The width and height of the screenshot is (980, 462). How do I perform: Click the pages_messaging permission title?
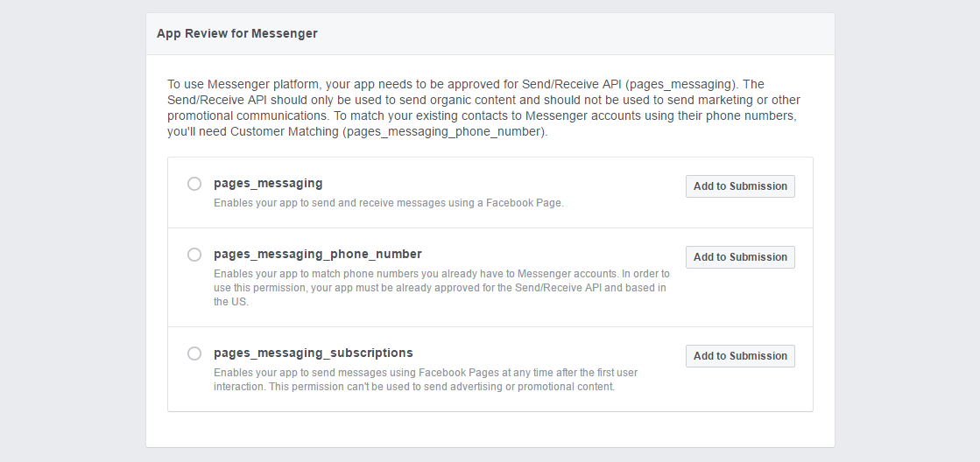pos(268,184)
